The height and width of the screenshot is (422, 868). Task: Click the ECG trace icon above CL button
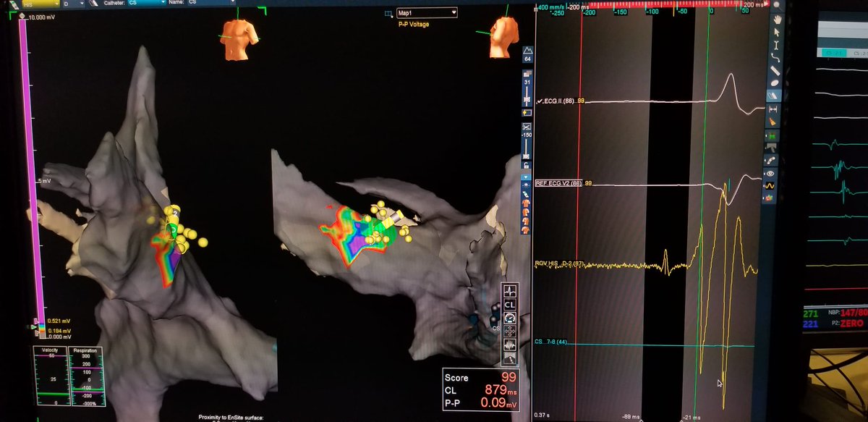510,291
